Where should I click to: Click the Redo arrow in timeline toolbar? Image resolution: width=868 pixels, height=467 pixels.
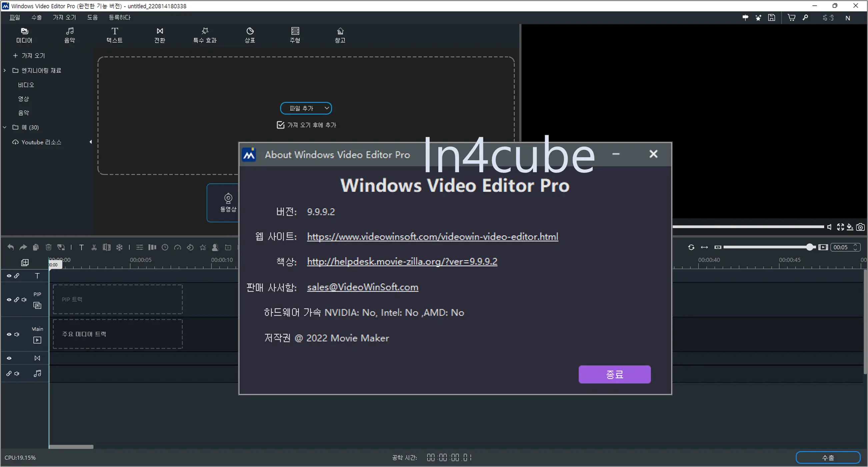coord(23,247)
